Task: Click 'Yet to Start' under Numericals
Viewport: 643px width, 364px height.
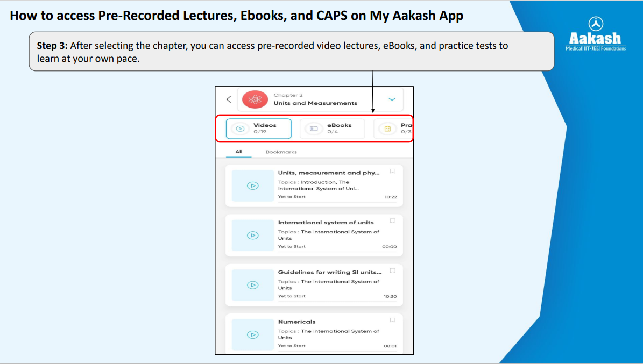Action: (x=292, y=346)
